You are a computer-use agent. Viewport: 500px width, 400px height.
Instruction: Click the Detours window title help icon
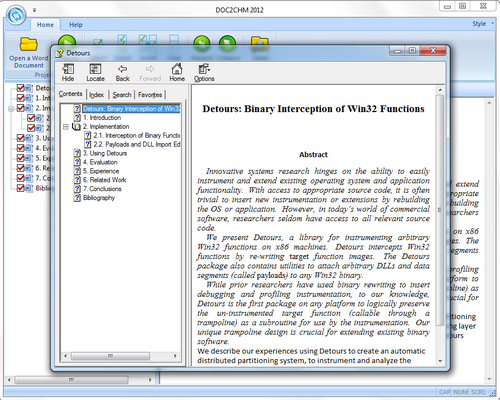[x=59, y=53]
